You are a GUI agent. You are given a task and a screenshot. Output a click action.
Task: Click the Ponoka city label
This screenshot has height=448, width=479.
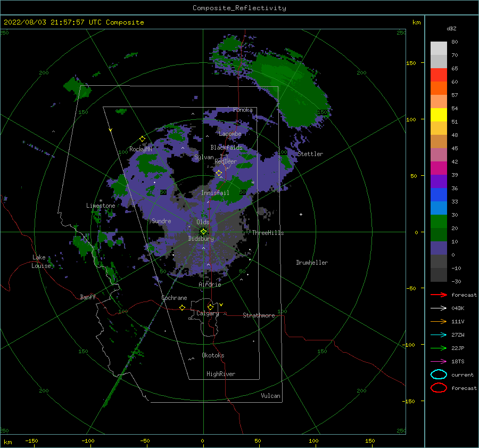(243, 110)
